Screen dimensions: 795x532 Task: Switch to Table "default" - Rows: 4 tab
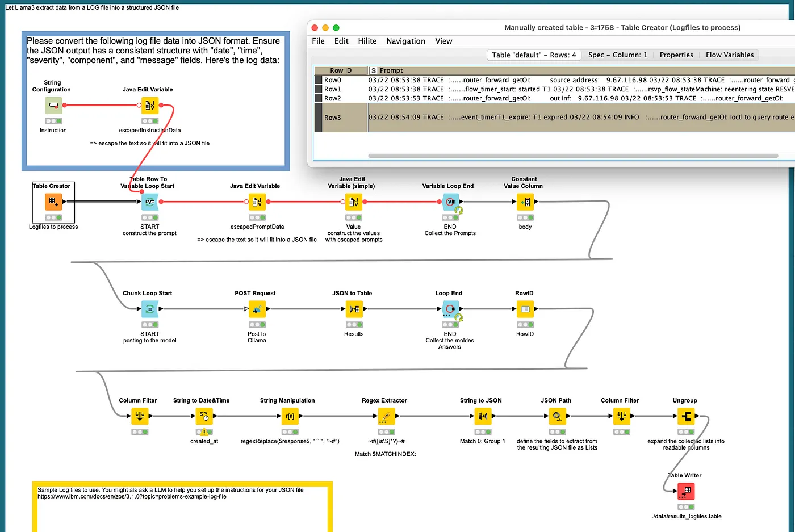click(x=534, y=55)
